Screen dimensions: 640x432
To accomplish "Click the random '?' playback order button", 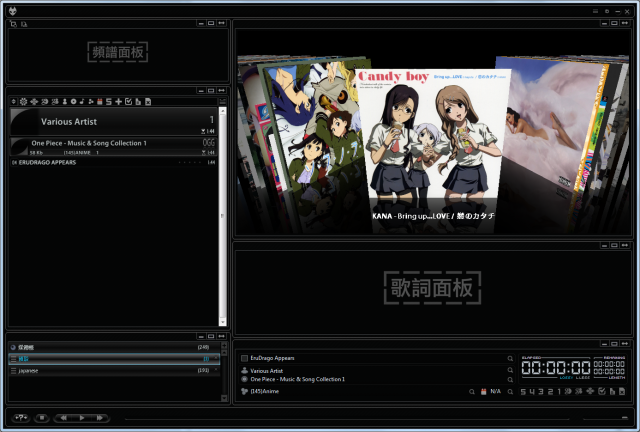I will 21,418.
